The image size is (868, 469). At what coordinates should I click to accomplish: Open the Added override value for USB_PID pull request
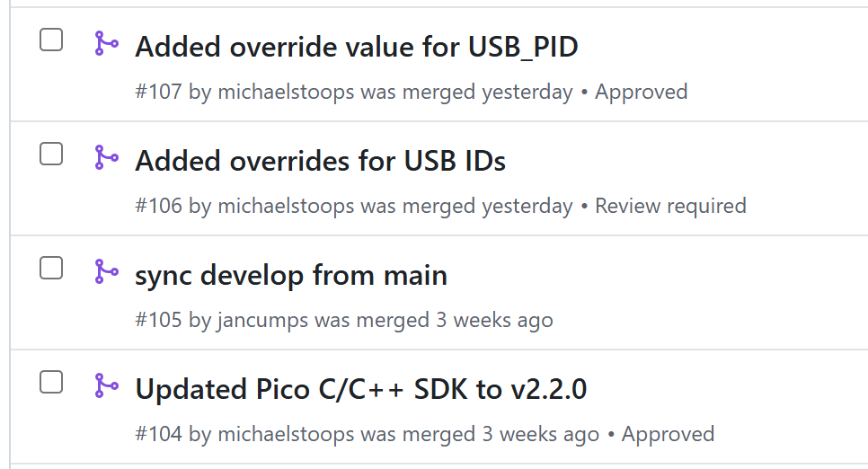pos(356,47)
